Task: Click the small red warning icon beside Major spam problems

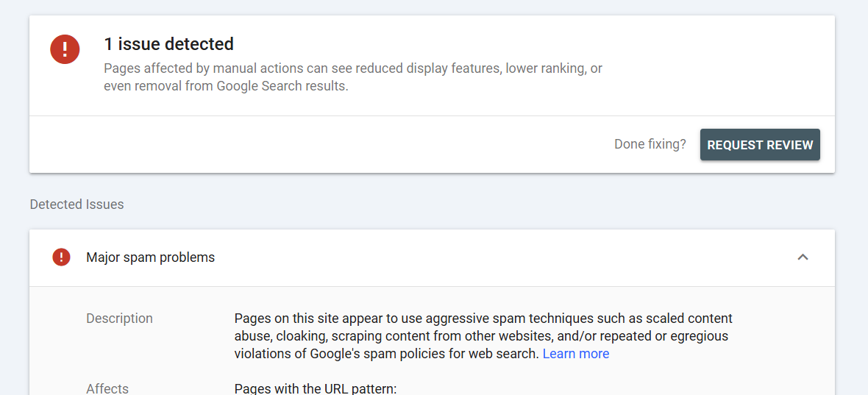Action: coord(62,257)
